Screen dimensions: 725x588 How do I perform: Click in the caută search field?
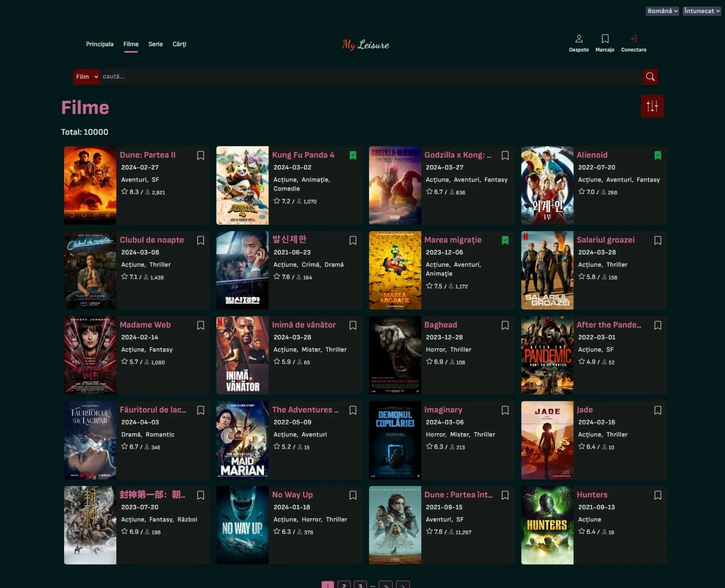[x=371, y=77]
